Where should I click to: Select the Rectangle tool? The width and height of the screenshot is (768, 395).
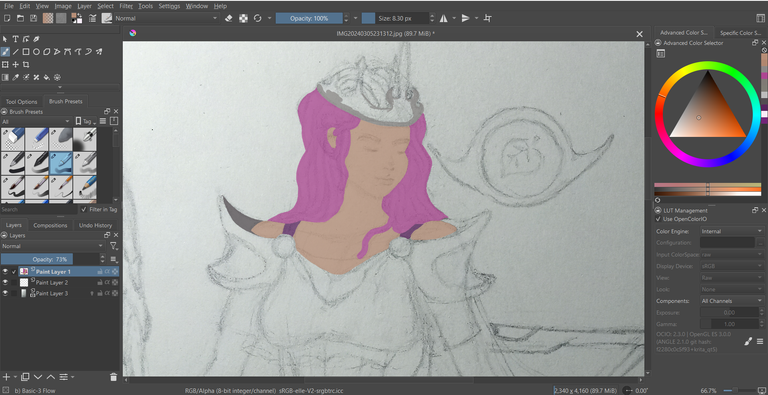point(26,51)
